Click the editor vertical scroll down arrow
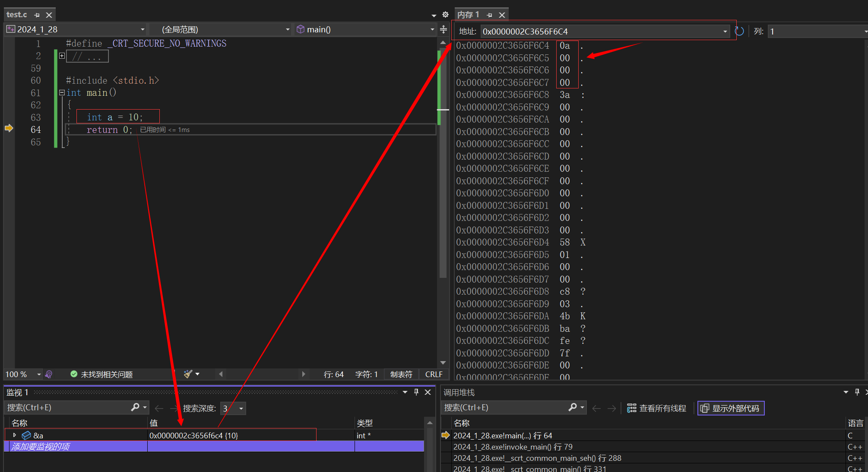The height and width of the screenshot is (472, 868). click(443, 363)
